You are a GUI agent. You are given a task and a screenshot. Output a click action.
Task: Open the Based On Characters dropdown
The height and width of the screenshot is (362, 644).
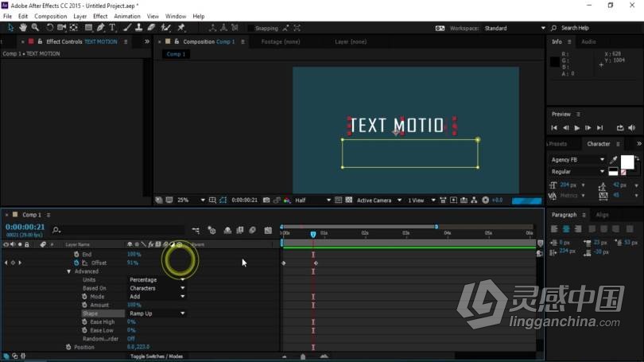pos(157,288)
